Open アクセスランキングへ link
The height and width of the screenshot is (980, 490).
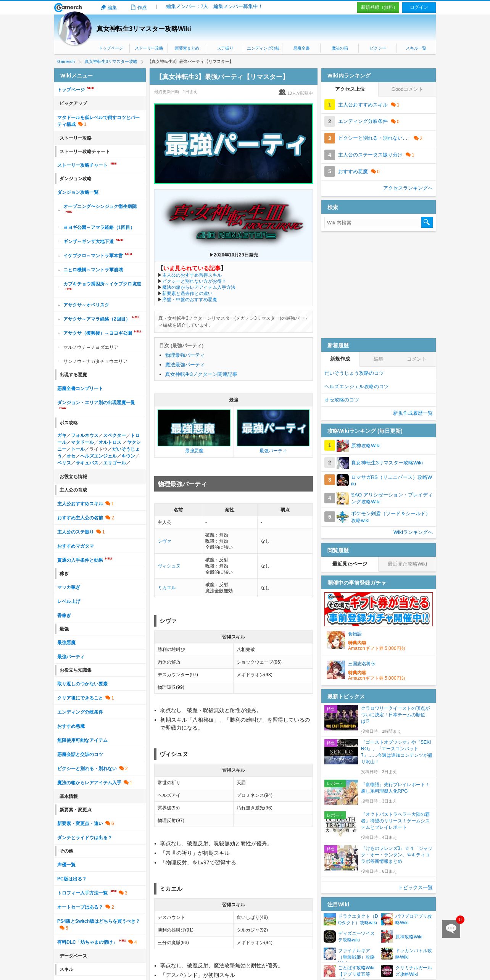[408, 188]
